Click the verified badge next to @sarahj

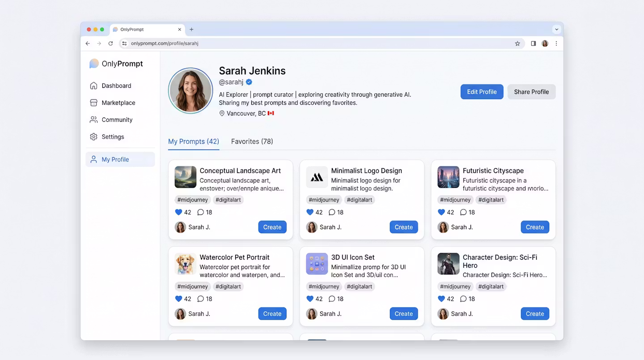[x=249, y=82]
